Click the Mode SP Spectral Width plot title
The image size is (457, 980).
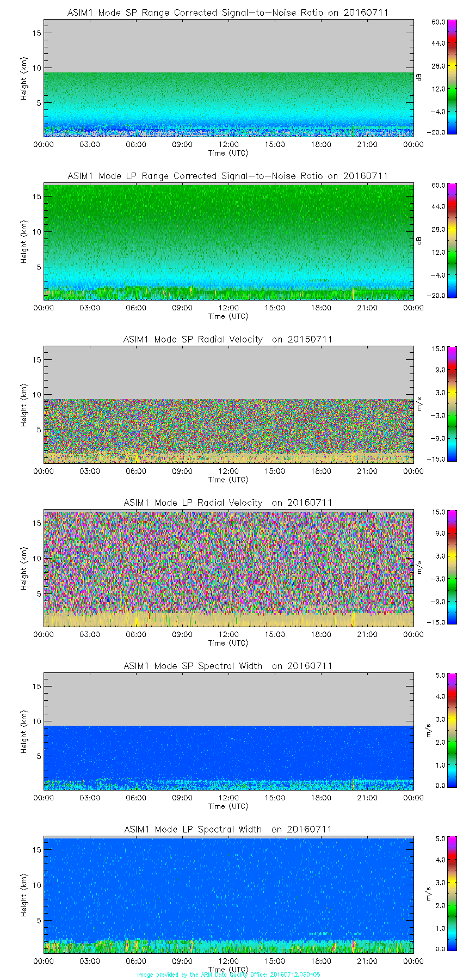[228, 666]
